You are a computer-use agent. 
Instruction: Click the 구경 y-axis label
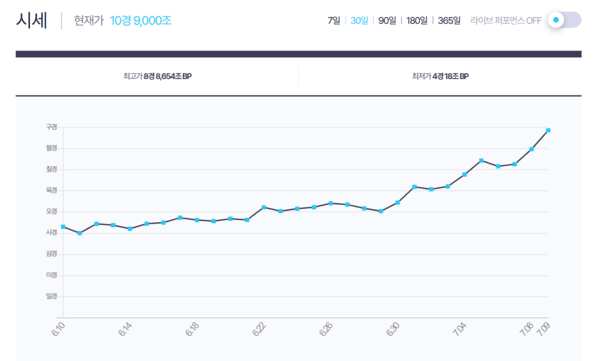[52, 127]
